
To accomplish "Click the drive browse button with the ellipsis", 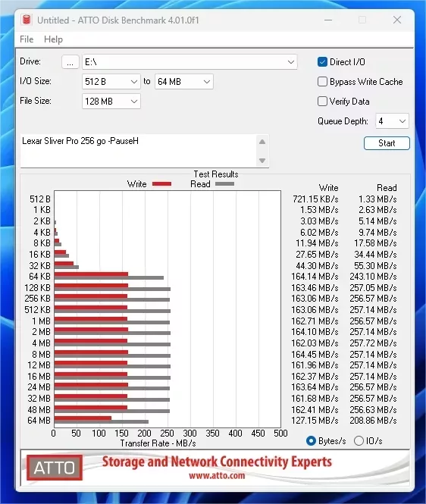I will (x=70, y=61).
